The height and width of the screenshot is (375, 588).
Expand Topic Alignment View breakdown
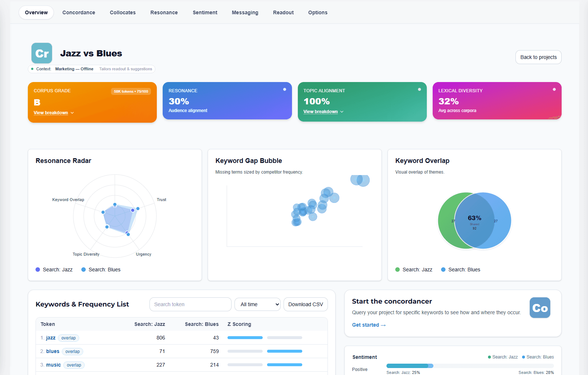tap(323, 112)
